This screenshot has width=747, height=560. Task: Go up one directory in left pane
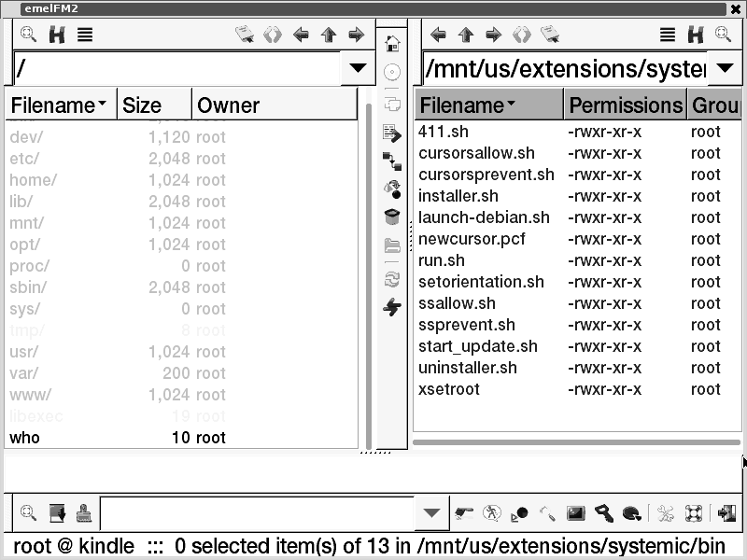[328, 35]
